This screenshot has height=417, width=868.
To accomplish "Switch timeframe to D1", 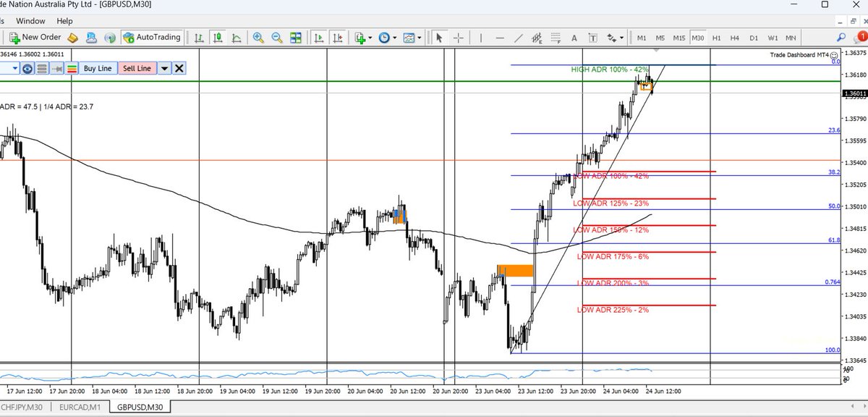I will pyautogui.click(x=754, y=37).
